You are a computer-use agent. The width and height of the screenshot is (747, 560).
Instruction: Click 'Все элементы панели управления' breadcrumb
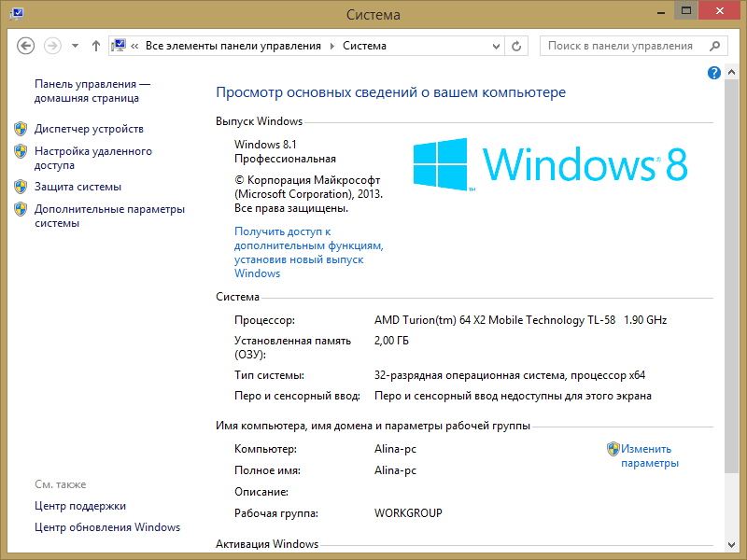tap(233, 46)
